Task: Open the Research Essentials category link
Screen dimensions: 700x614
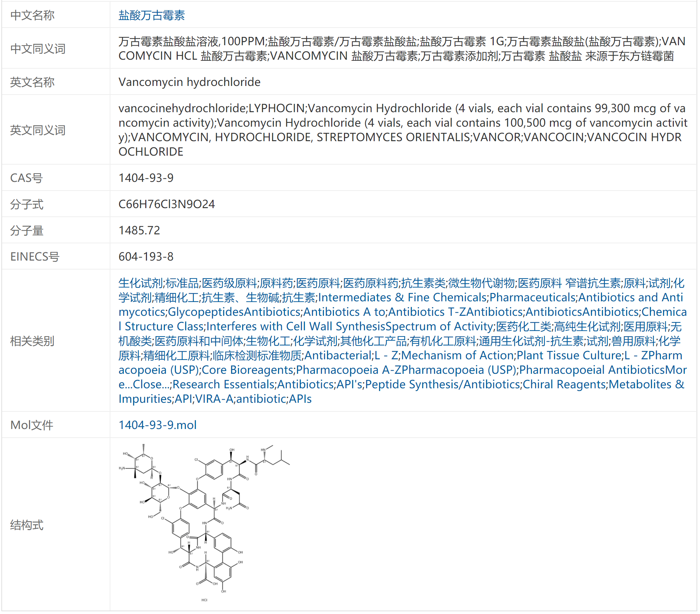Action: [x=224, y=384]
